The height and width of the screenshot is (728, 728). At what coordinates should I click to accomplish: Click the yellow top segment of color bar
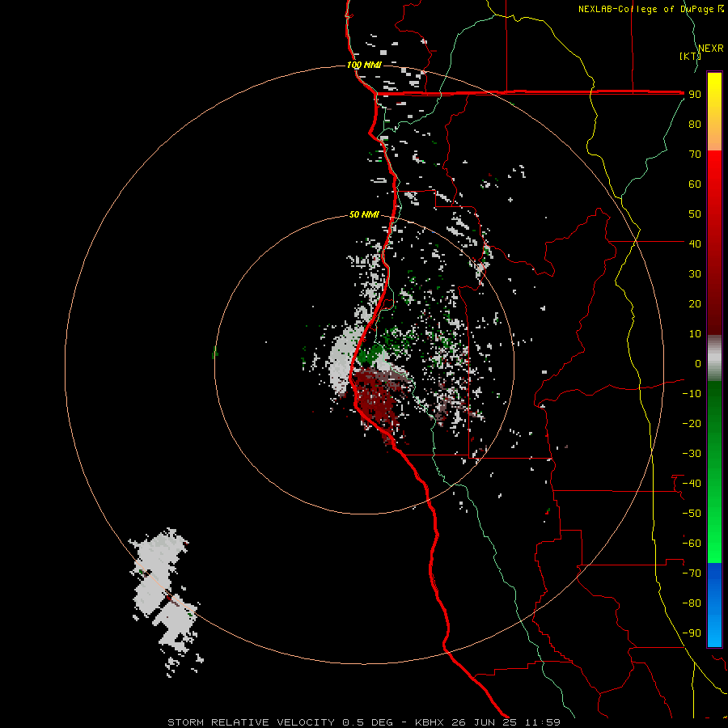click(x=714, y=112)
